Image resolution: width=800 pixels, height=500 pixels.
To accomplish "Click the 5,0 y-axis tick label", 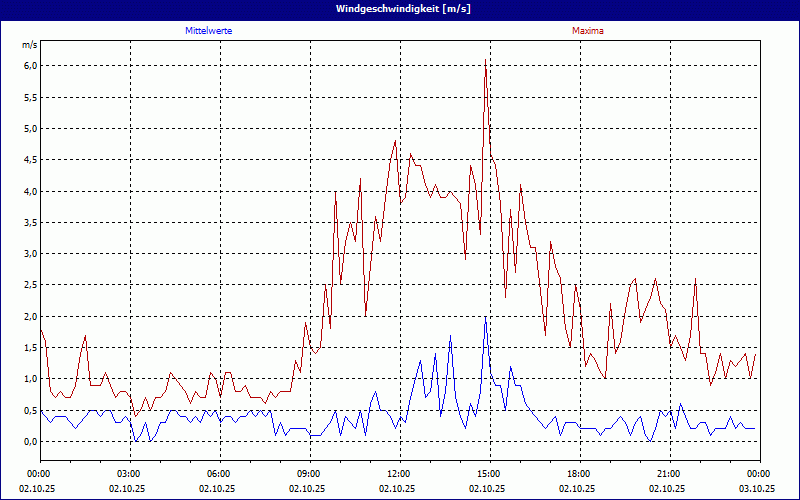I will (x=30, y=129).
